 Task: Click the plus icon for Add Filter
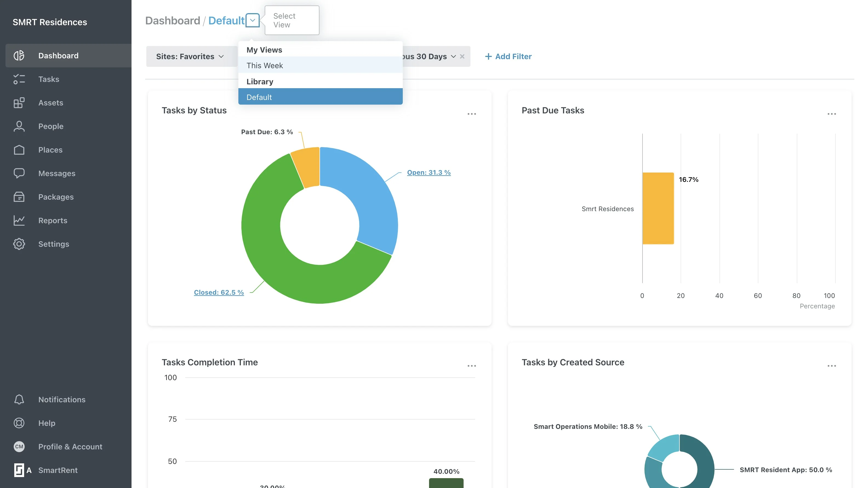[x=488, y=56]
